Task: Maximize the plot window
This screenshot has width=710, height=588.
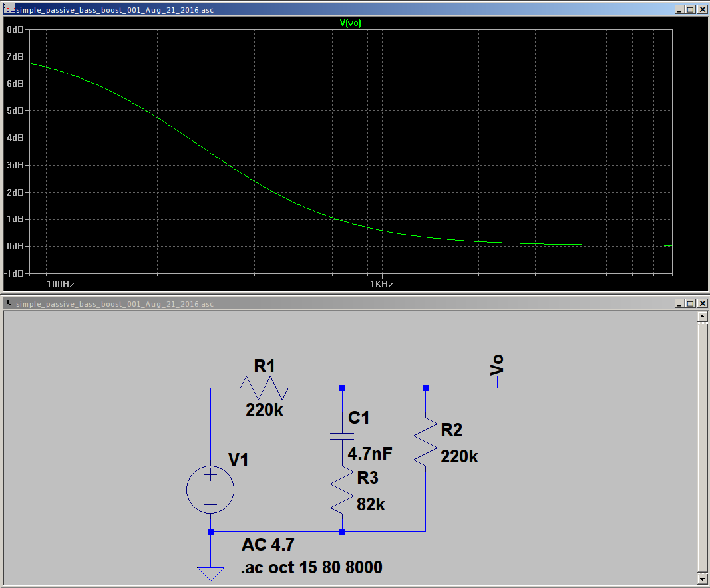Action: click(x=691, y=9)
